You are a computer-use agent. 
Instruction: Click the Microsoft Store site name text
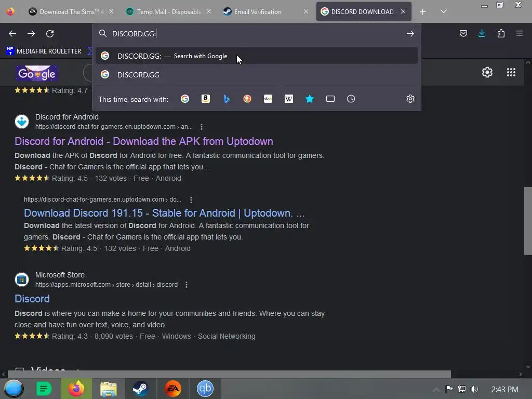[x=60, y=275]
